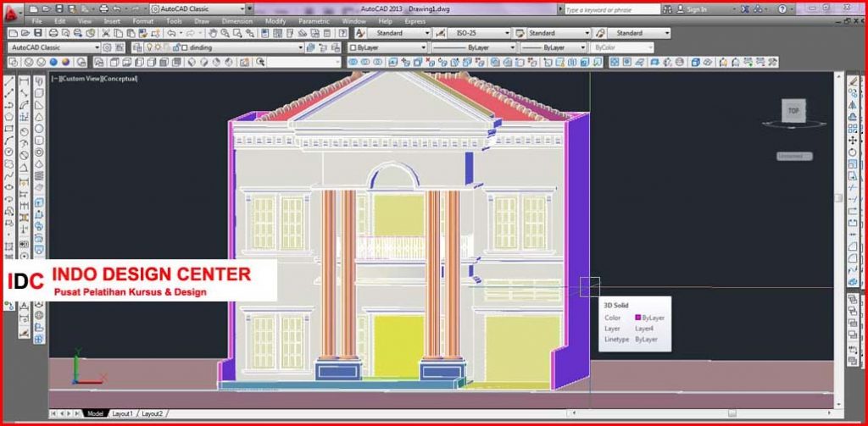868x426 pixels.
Task: Toggle layer dinding on/off light bulb
Action: coord(149,47)
